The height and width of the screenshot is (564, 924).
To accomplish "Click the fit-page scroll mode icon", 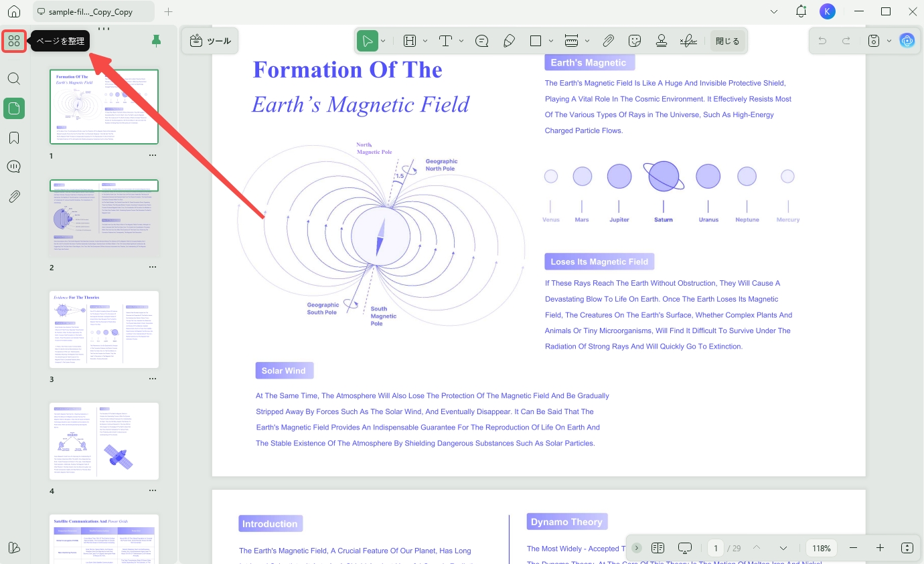I will pos(907,548).
